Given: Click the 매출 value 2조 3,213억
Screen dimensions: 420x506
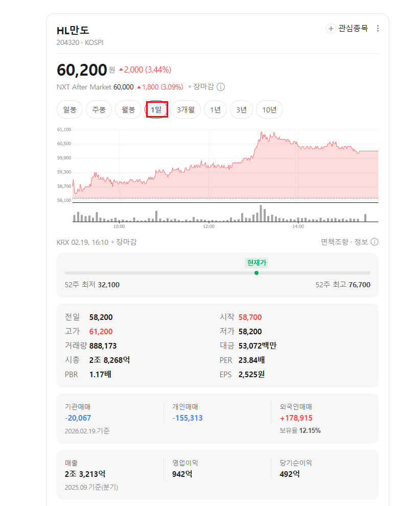Looking at the screenshot, I should (x=85, y=474).
